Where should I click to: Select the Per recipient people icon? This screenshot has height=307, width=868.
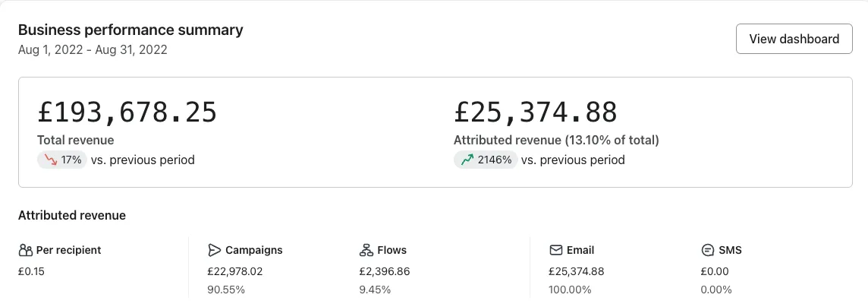tap(26, 251)
